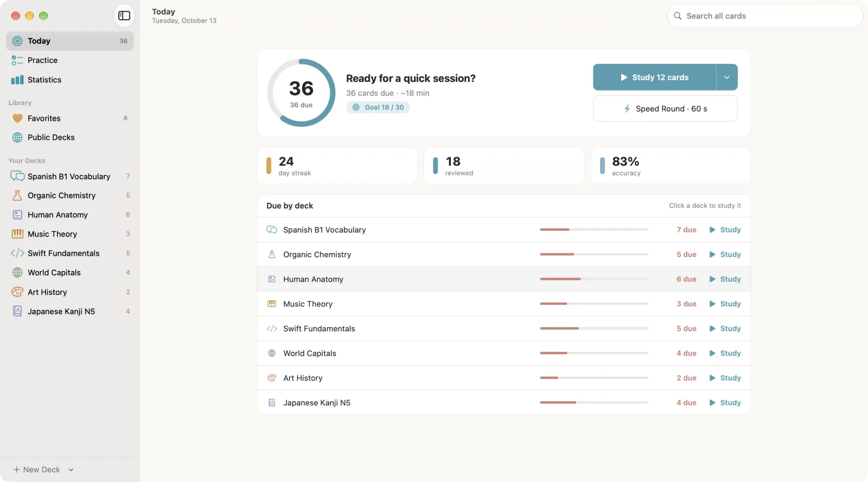Study the Art History deck

click(725, 378)
